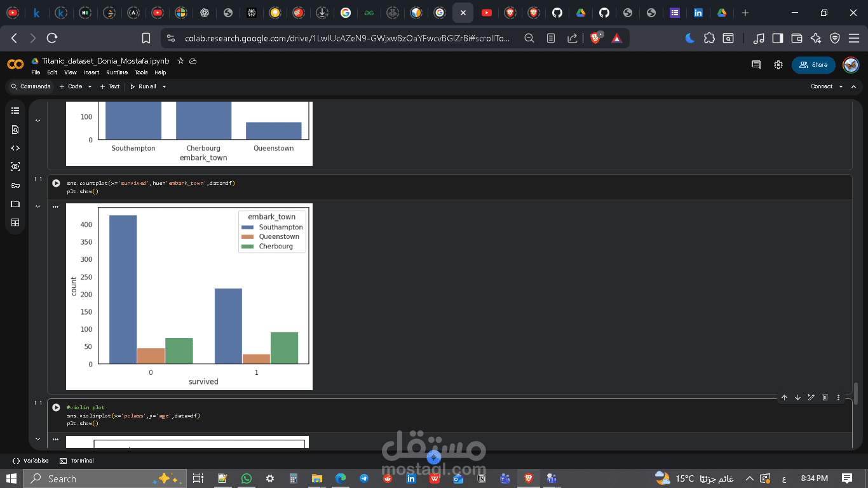Open the Insert menu
Screen dimensions: 868x488
point(91,72)
